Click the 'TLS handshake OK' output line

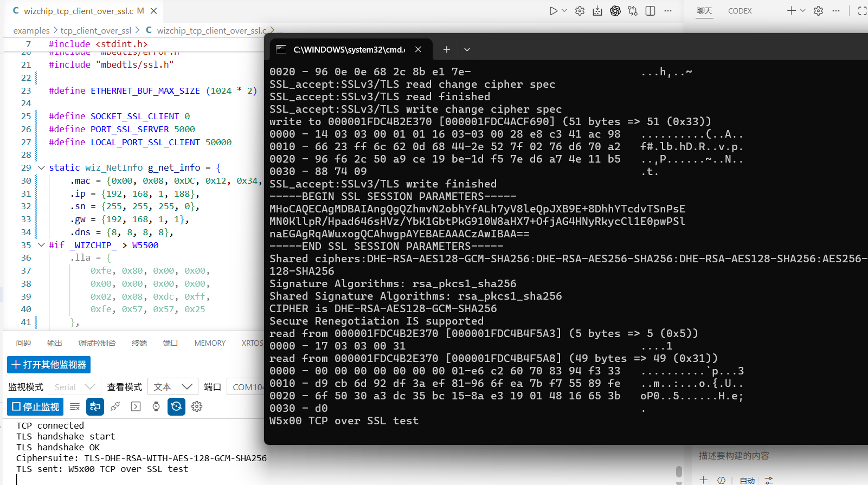click(58, 447)
